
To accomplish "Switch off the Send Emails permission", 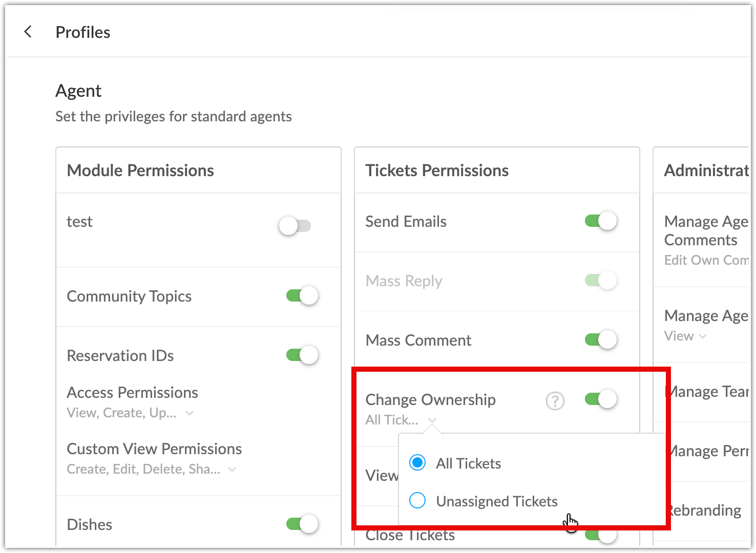I will pos(601,221).
